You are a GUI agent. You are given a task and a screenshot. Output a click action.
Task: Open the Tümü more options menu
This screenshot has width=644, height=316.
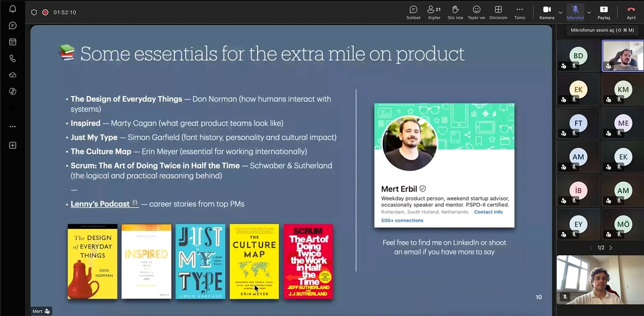(x=519, y=13)
